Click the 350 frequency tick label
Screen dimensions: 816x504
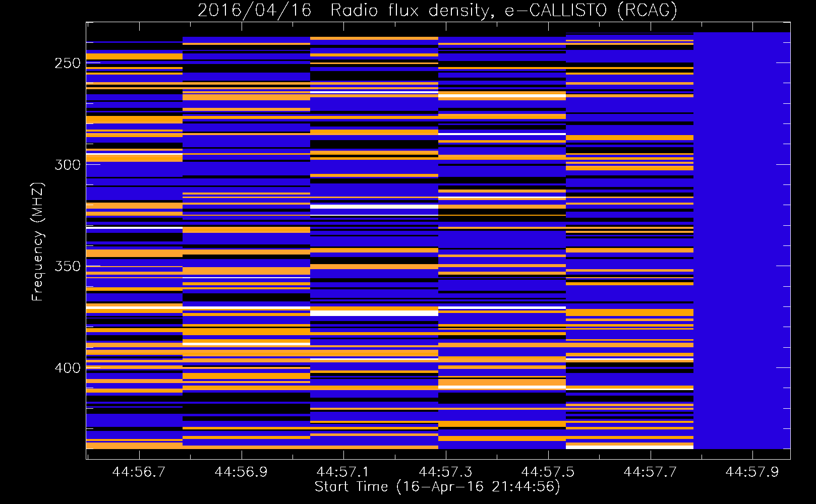(68, 266)
